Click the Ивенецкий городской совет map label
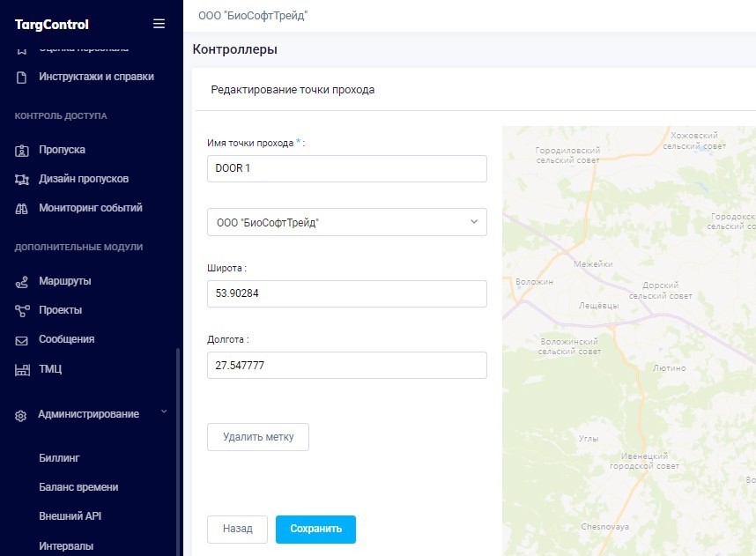This screenshot has width=756, height=556. [645, 461]
